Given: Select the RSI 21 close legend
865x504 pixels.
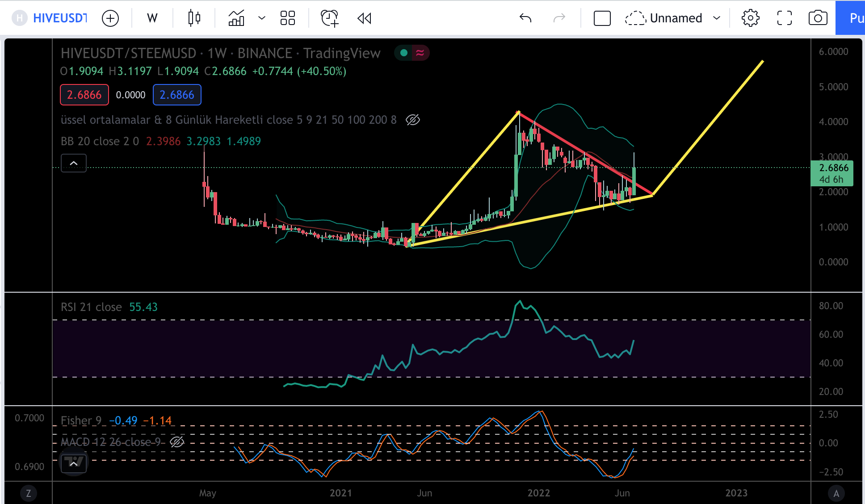Looking at the screenshot, I should coord(91,307).
